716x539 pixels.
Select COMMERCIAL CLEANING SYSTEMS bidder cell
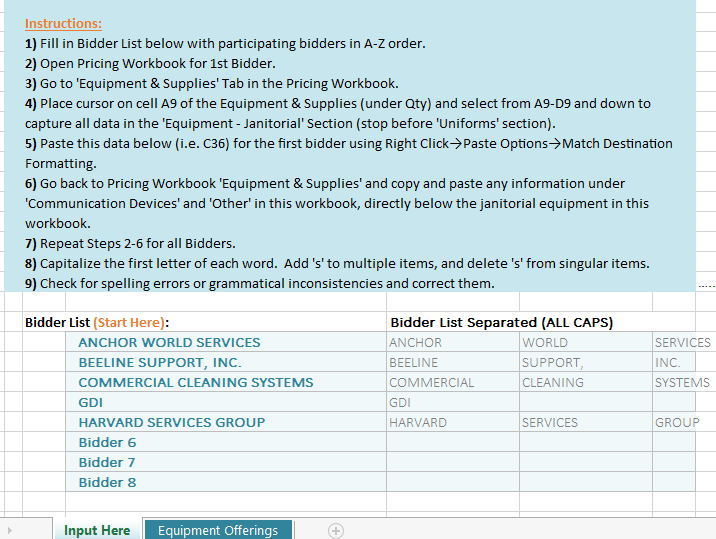pyautogui.click(x=226, y=382)
